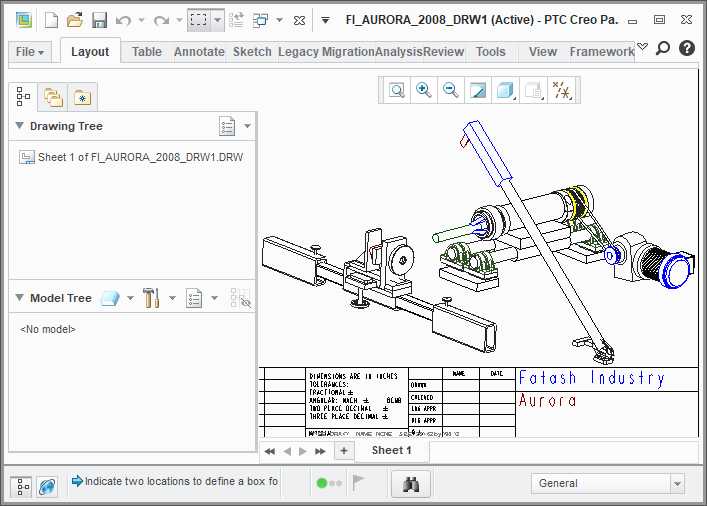Save the drawing with the floppy icon
The height and width of the screenshot is (506, 707).
coord(99,20)
